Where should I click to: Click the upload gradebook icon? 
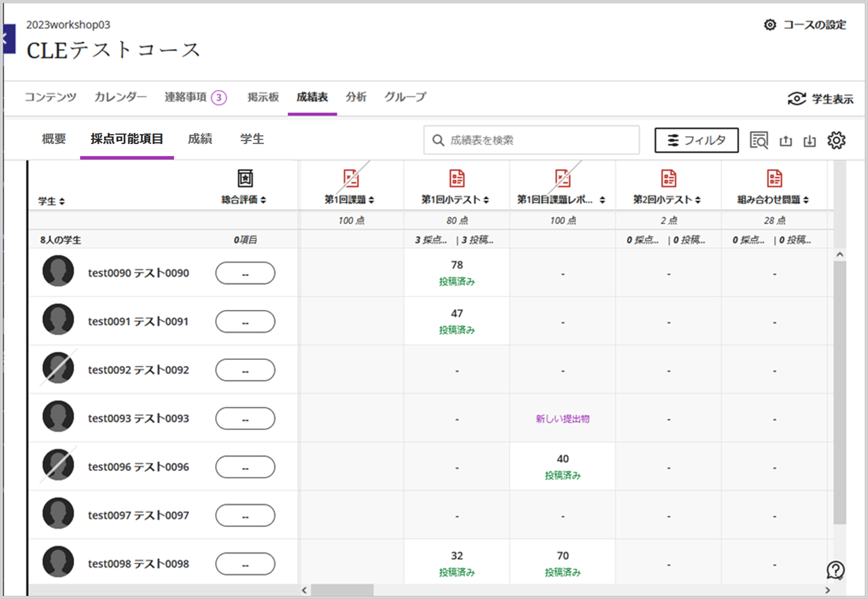tap(785, 141)
